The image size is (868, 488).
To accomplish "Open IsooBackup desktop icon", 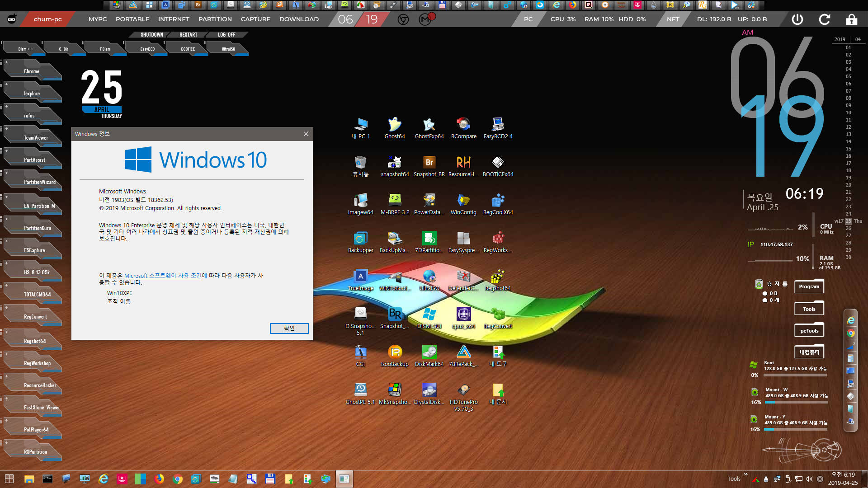I will click(395, 356).
